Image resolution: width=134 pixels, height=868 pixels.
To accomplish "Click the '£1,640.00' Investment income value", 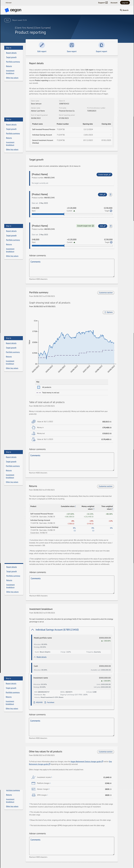I will [x=107, y=777].
